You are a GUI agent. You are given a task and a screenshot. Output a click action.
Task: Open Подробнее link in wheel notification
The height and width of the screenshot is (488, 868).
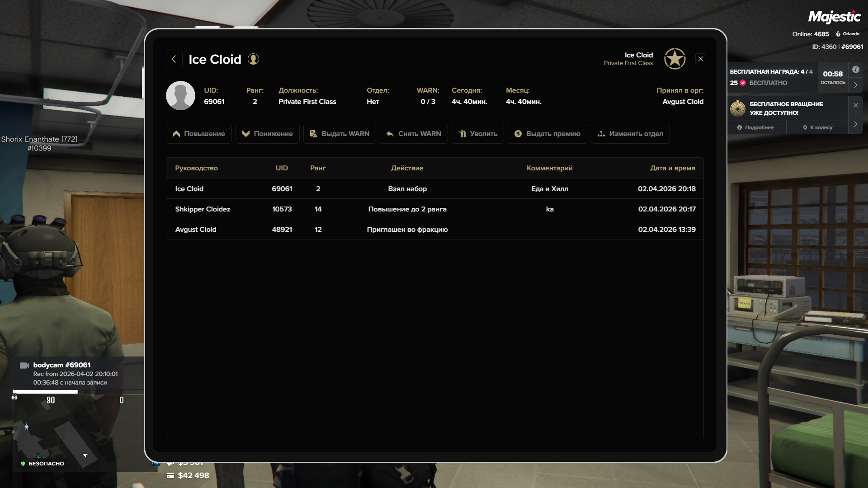pyautogui.click(x=755, y=128)
